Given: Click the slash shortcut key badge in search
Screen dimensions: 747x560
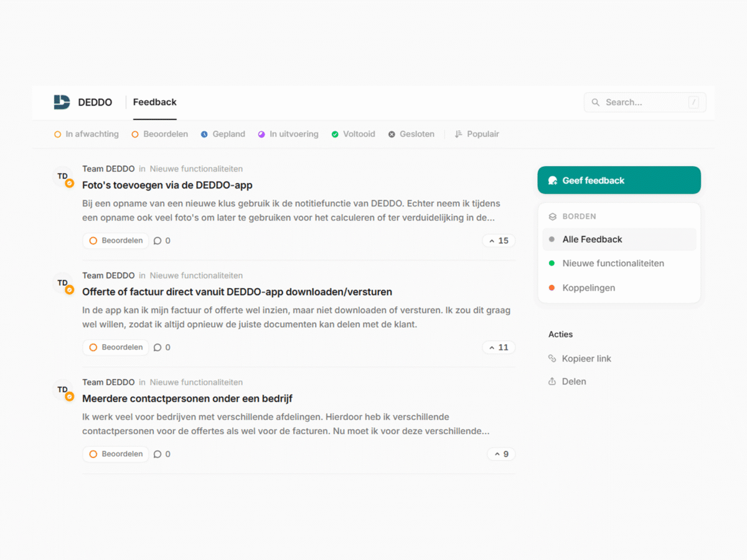Looking at the screenshot, I should point(693,103).
